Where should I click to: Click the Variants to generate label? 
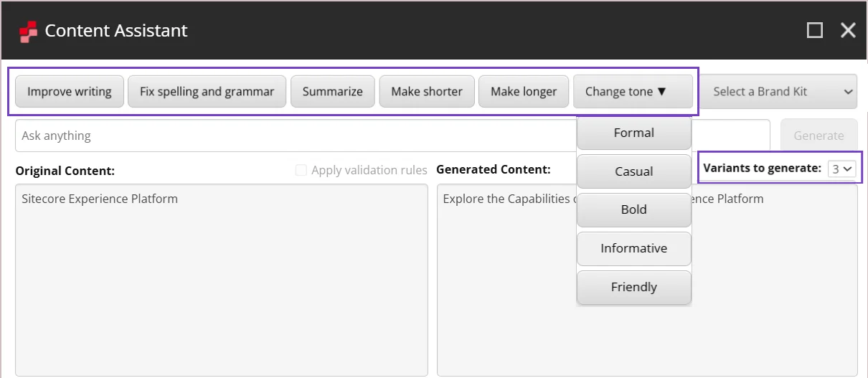762,168
